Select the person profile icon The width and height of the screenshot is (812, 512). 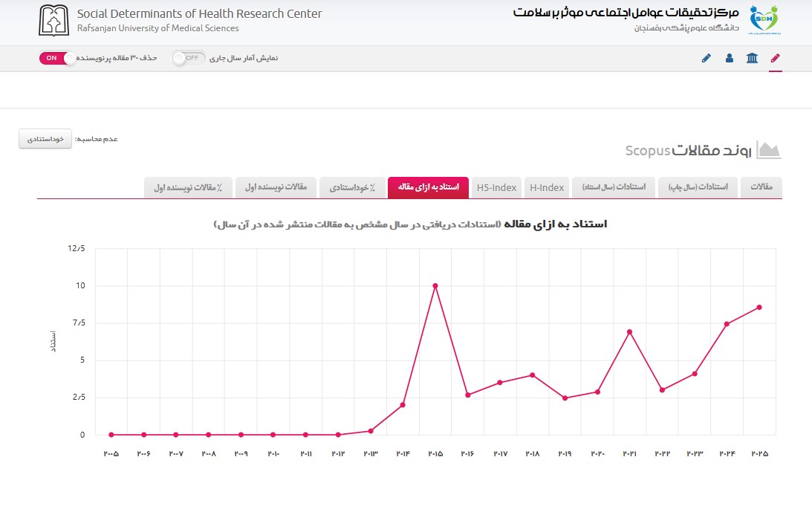tap(729, 58)
